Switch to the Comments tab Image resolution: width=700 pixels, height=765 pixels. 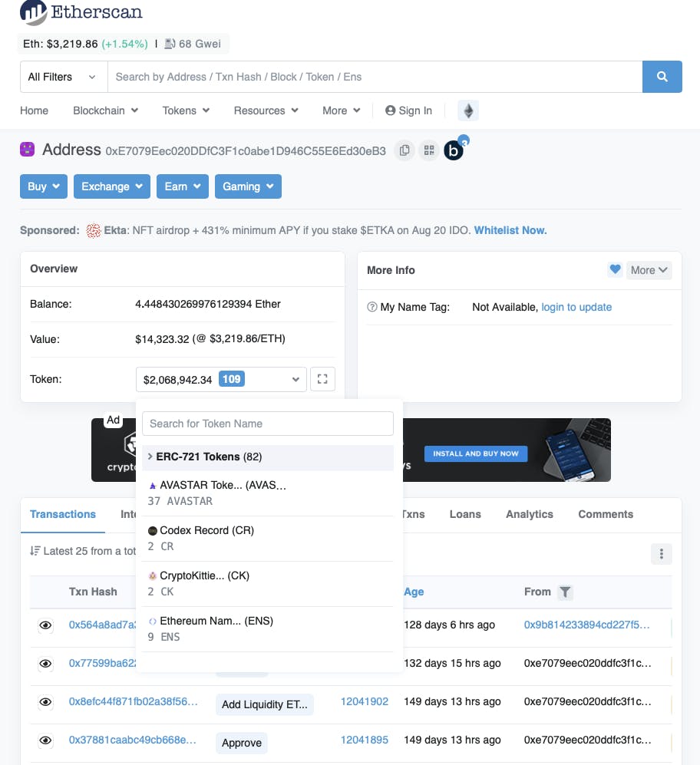tap(606, 514)
